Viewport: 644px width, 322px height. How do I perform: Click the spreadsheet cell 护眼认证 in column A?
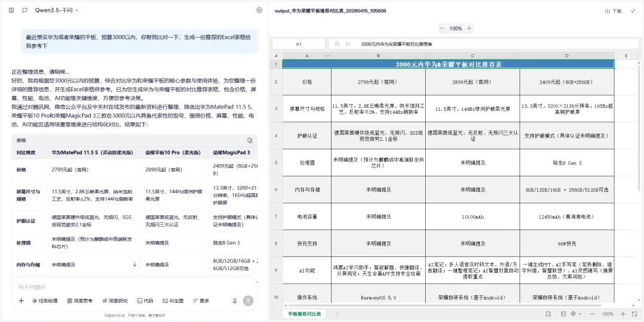pyautogui.click(x=307, y=135)
